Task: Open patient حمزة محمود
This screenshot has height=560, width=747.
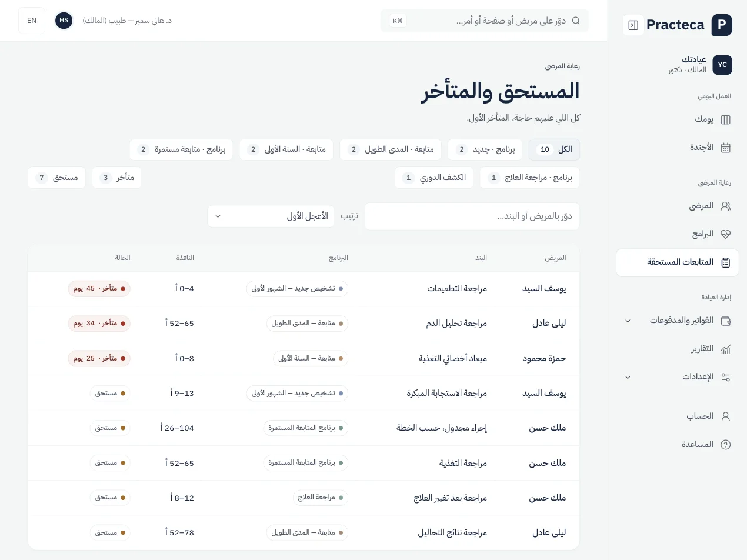Action: point(544,358)
